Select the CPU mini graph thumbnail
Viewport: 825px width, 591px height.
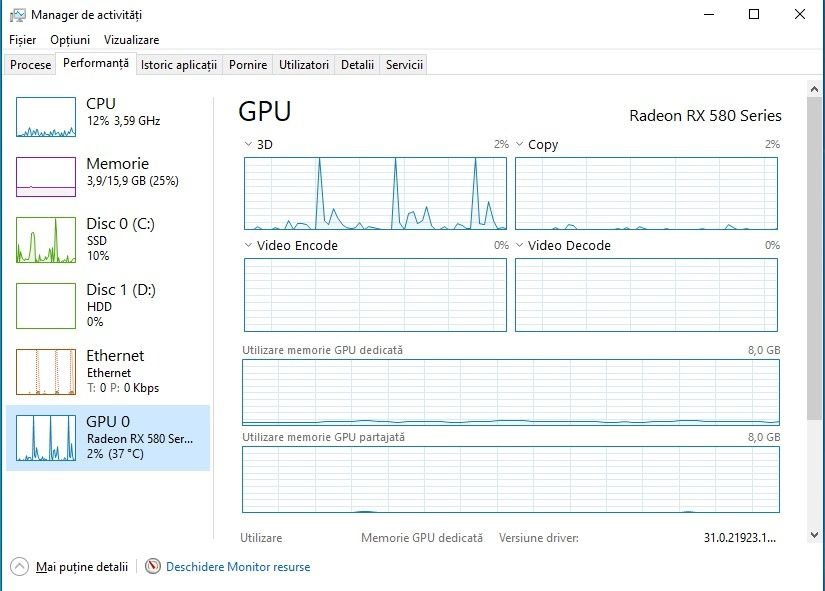coord(46,117)
